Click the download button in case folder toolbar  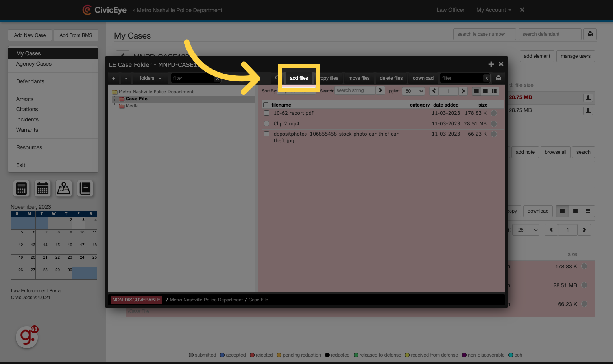pos(423,78)
